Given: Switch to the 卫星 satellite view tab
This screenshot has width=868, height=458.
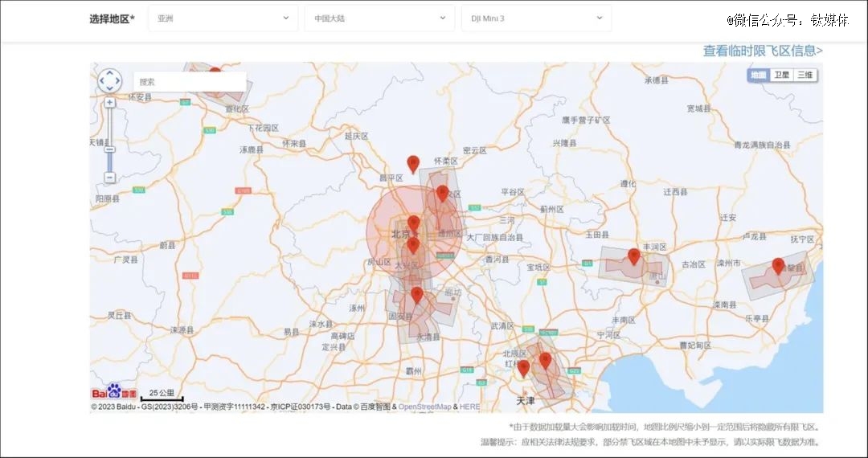Looking at the screenshot, I should 782,75.
